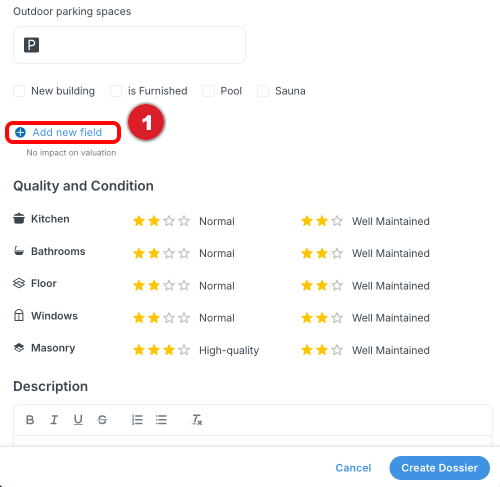Set Bathrooms quality to the third star
Viewport: 500px width, 487px height.
(x=169, y=253)
